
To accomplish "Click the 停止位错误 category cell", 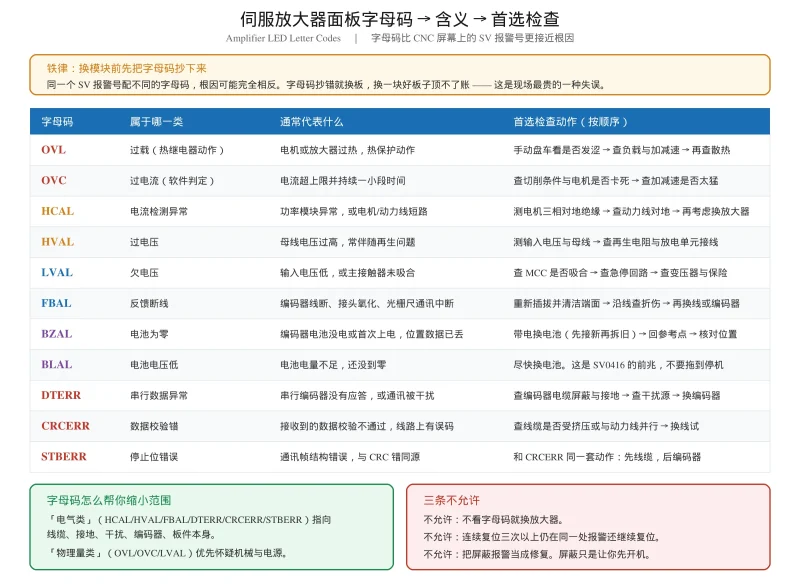I will (154, 456).
